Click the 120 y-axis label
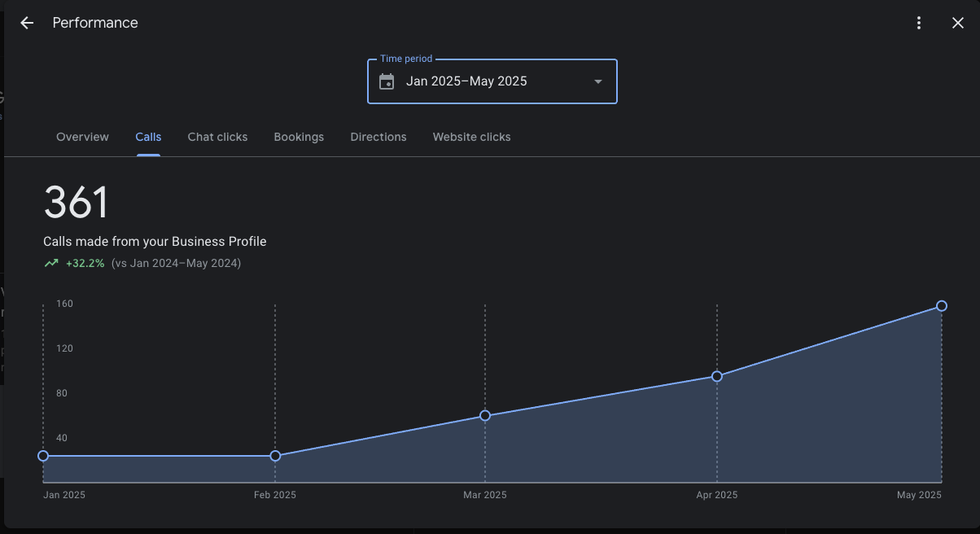Image resolution: width=980 pixels, height=534 pixels. [64, 348]
